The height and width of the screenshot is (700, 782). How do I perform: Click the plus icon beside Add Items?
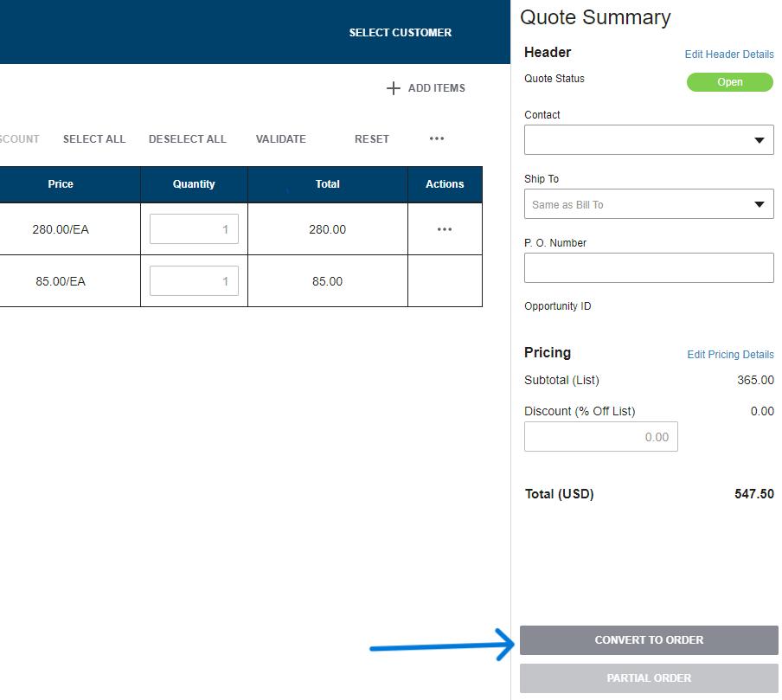tap(394, 88)
